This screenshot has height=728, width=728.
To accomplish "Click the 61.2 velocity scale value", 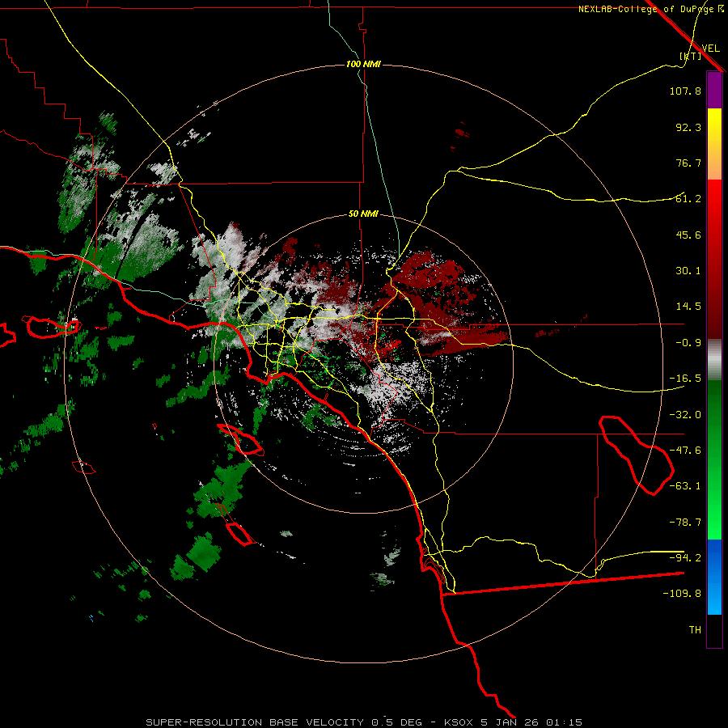I will (688, 199).
